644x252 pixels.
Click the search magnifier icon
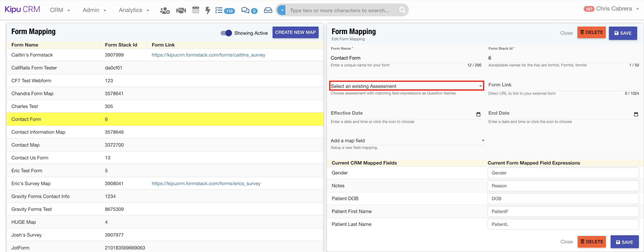[402, 10]
